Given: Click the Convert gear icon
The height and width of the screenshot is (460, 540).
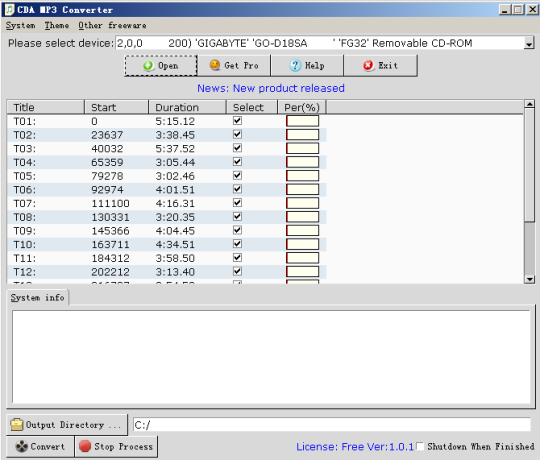Looking at the screenshot, I should coord(22,447).
